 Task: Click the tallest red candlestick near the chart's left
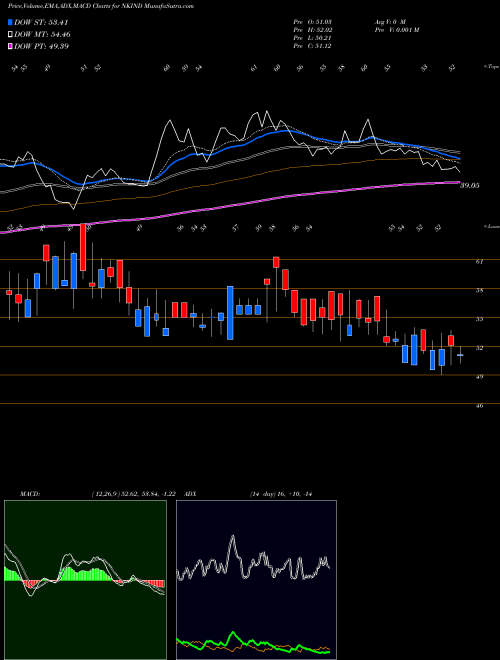pyautogui.click(x=83, y=247)
